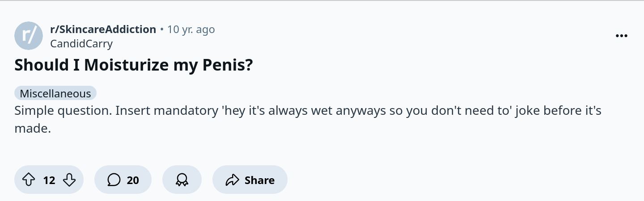Click the comment bubble icon
644x201 pixels.
114,180
